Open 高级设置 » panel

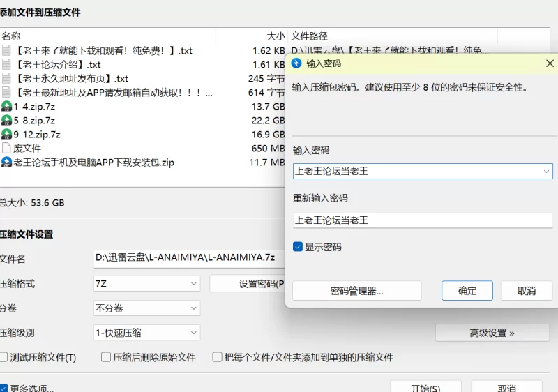click(x=492, y=333)
